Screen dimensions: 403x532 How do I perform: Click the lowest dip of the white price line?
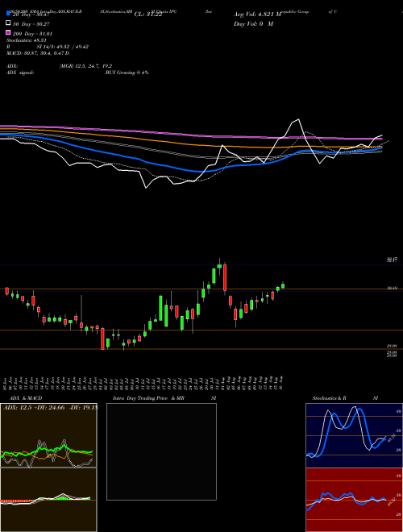(146, 187)
